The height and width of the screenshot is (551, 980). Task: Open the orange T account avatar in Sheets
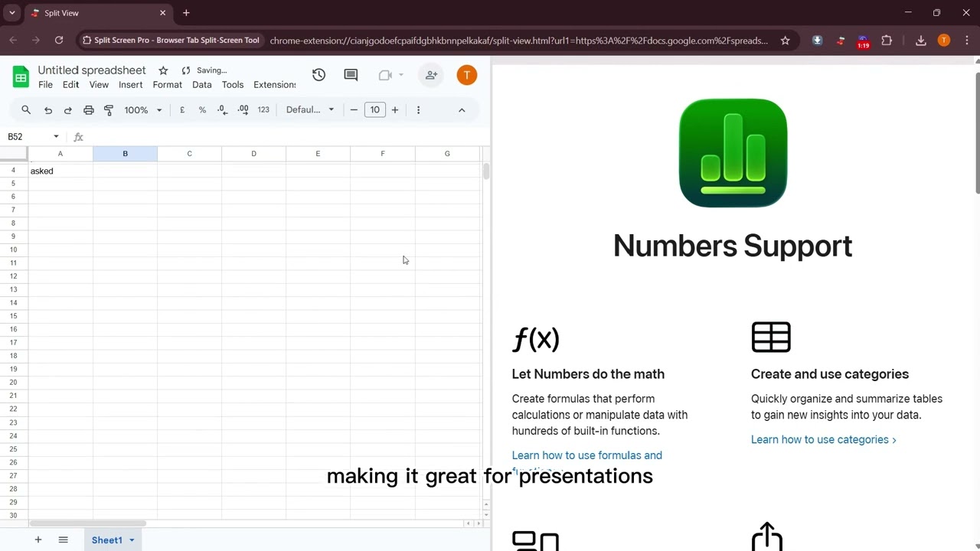pos(467,75)
